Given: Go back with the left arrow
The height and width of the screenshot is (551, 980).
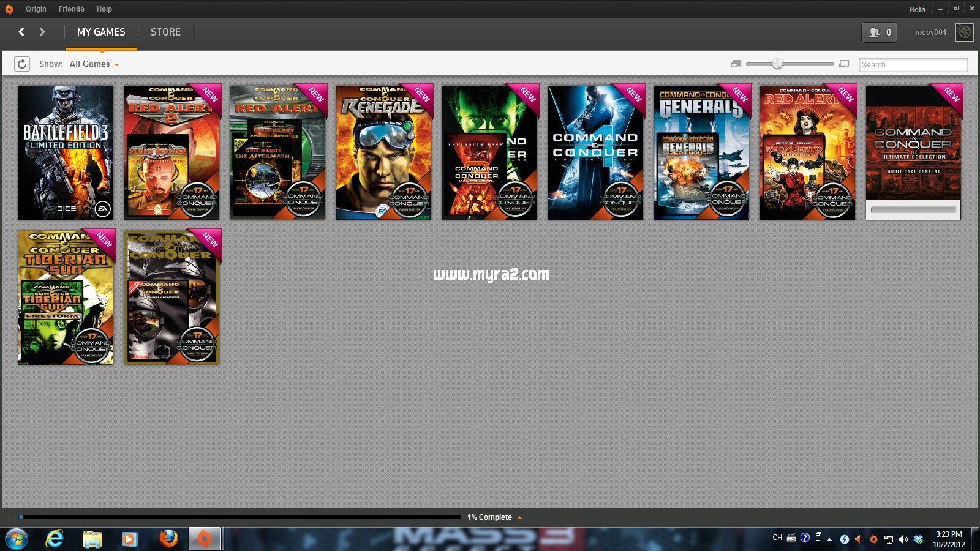Looking at the screenshot, I should click(x=21, y=32).
